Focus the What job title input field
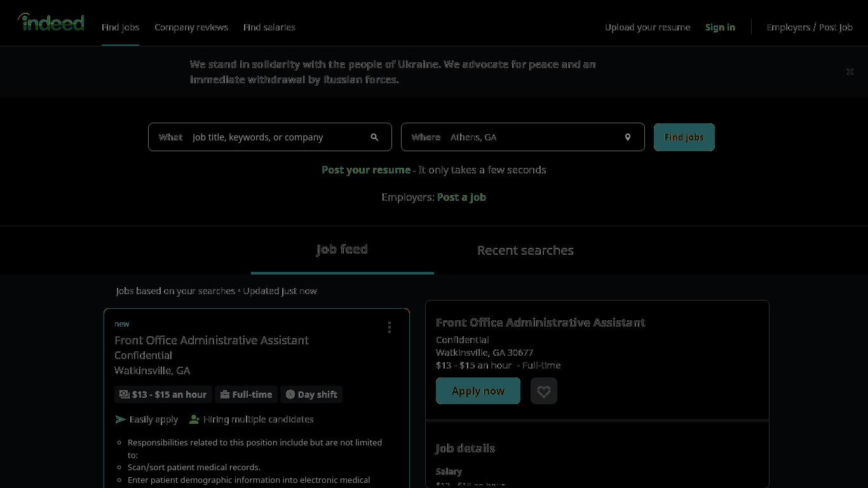The height and width of the screenshot is (488, 868). [270, 137]
